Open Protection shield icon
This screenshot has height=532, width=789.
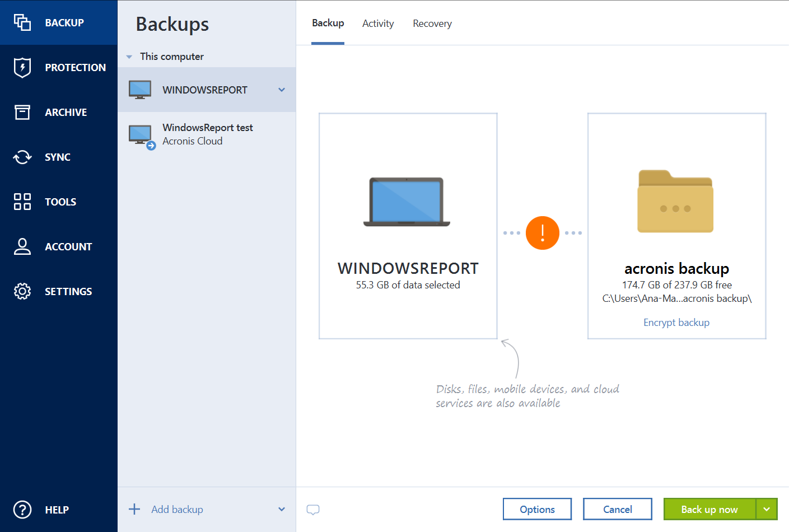[22, 67]
